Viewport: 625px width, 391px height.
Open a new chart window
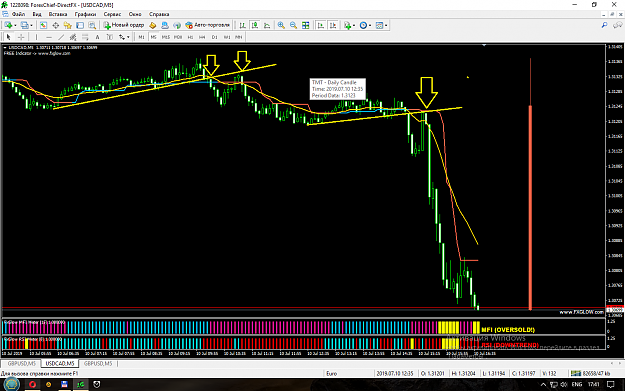(x=8, y=26)
